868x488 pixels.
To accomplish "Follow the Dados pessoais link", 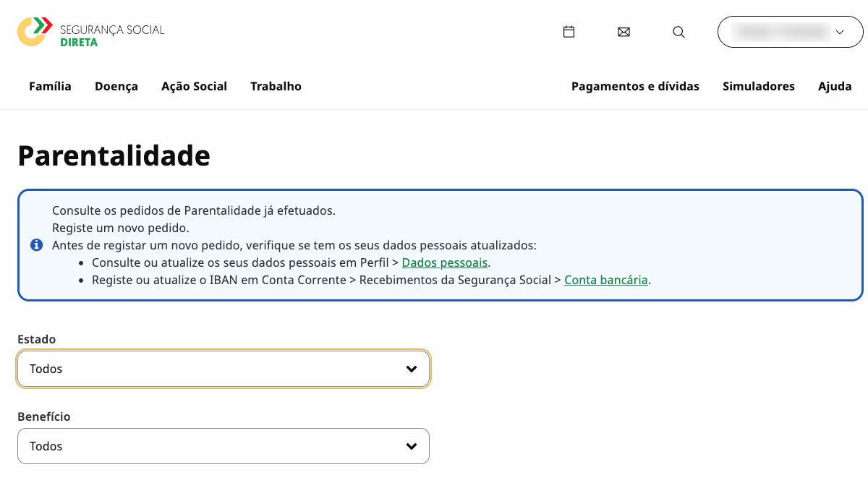I will 445,262.
